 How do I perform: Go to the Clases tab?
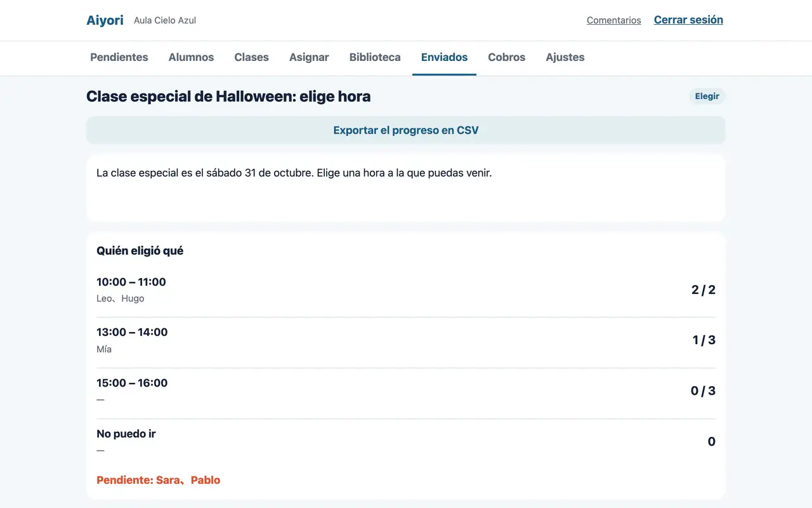(251, 57)
